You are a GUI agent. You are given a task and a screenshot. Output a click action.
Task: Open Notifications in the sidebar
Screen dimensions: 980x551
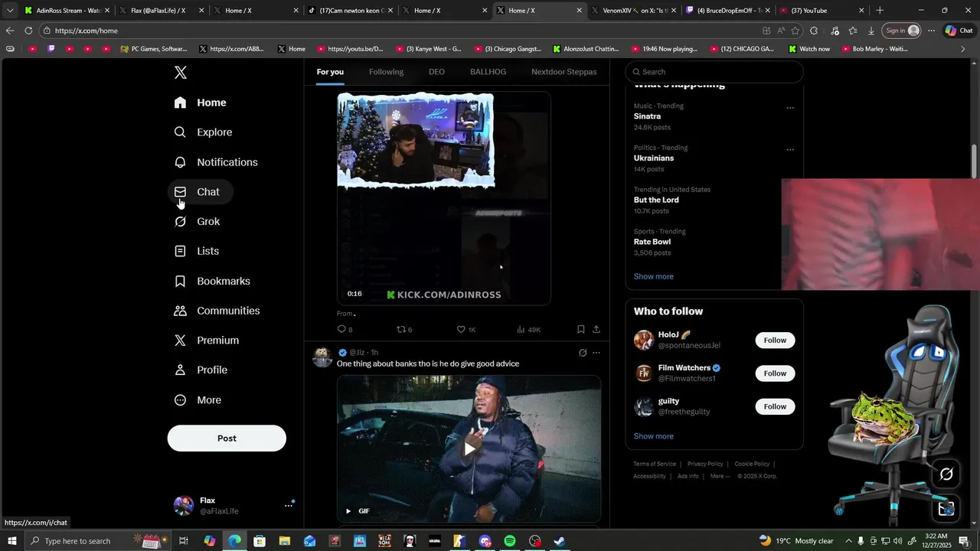[216, 162]
